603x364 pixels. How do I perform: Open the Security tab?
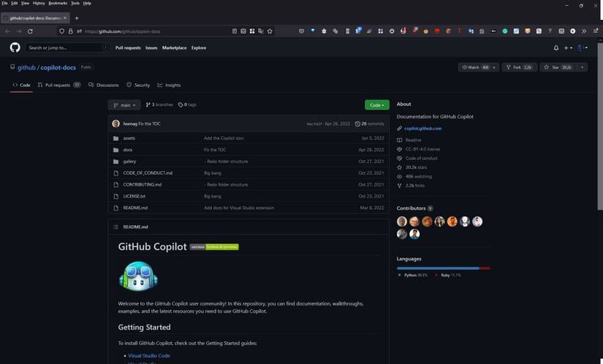coord(138,85)
